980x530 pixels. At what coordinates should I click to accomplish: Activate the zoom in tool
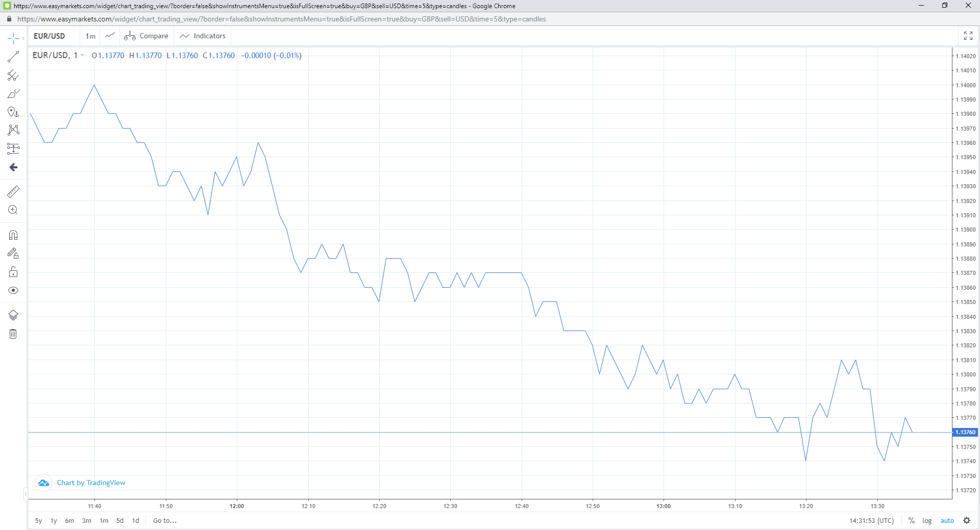[13, 210]
